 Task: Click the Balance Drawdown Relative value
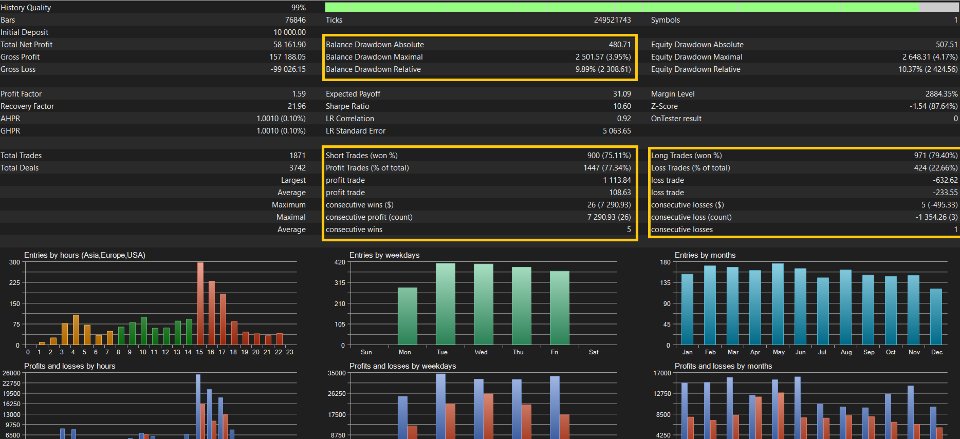click(x=602, y=69)
